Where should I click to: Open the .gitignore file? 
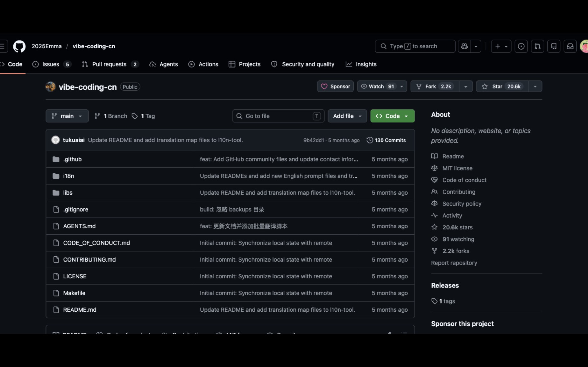[76, 210]
